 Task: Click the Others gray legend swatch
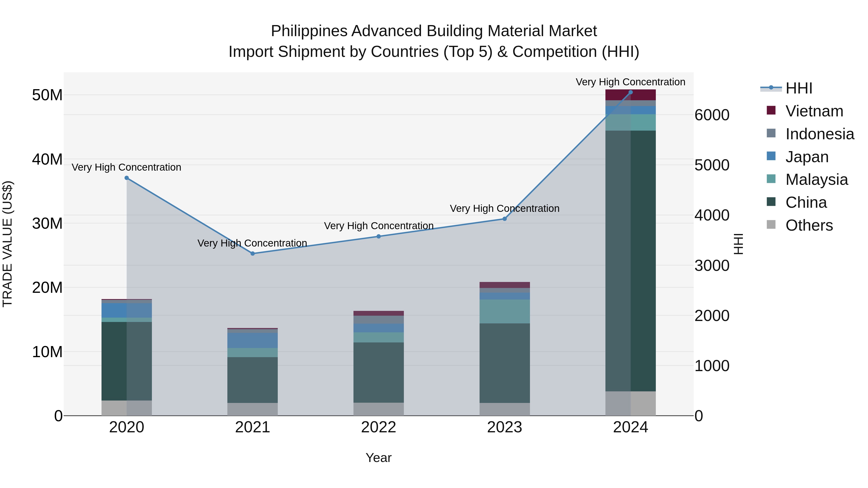point(771,225)
